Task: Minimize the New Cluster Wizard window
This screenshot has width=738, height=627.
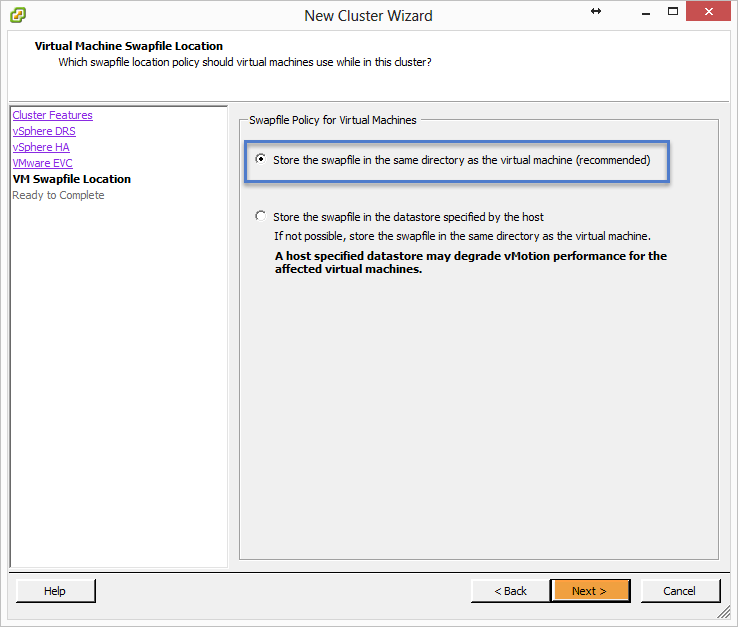Action: tap(646, 12)
